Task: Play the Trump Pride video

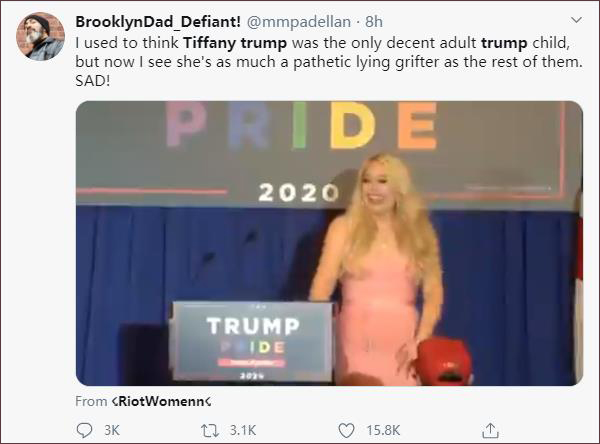Action: (329, 243)
